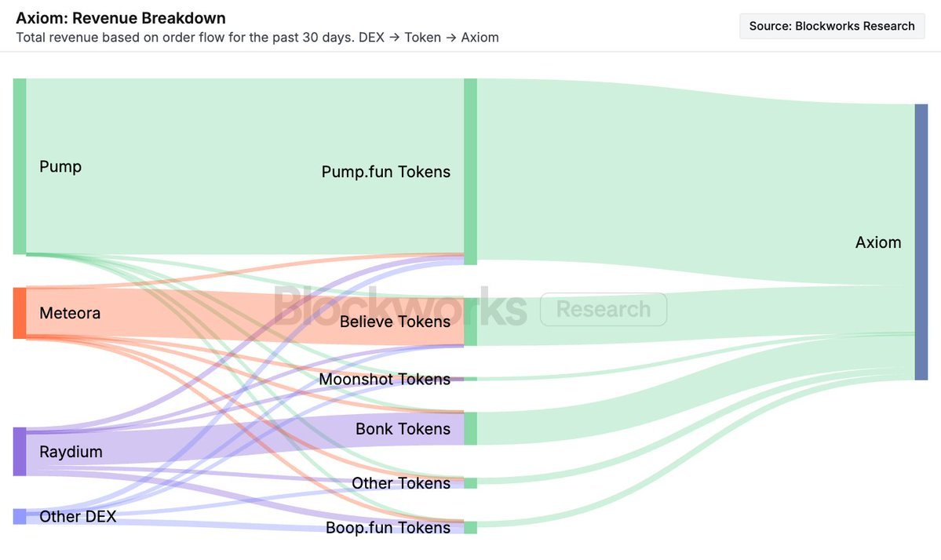The image size is (941, 560).
Task: Click the Axiom node label
Action: point(877,242)
